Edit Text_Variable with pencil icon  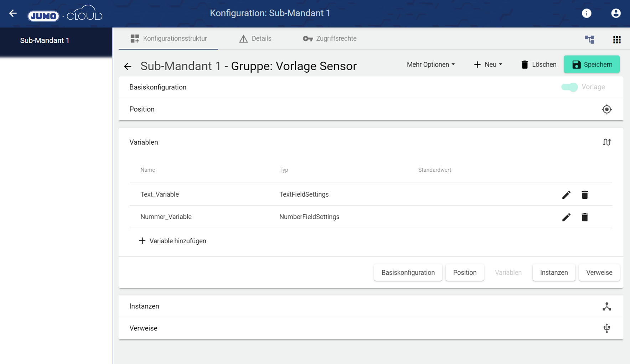[x=566, y=195]
